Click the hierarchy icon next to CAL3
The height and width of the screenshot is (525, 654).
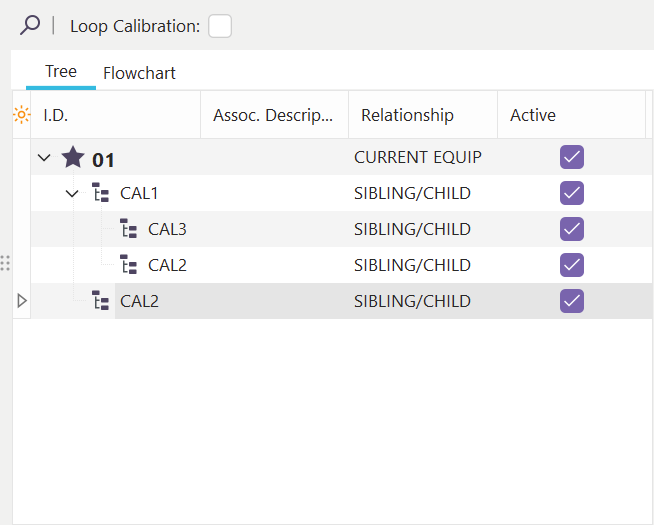129,229
